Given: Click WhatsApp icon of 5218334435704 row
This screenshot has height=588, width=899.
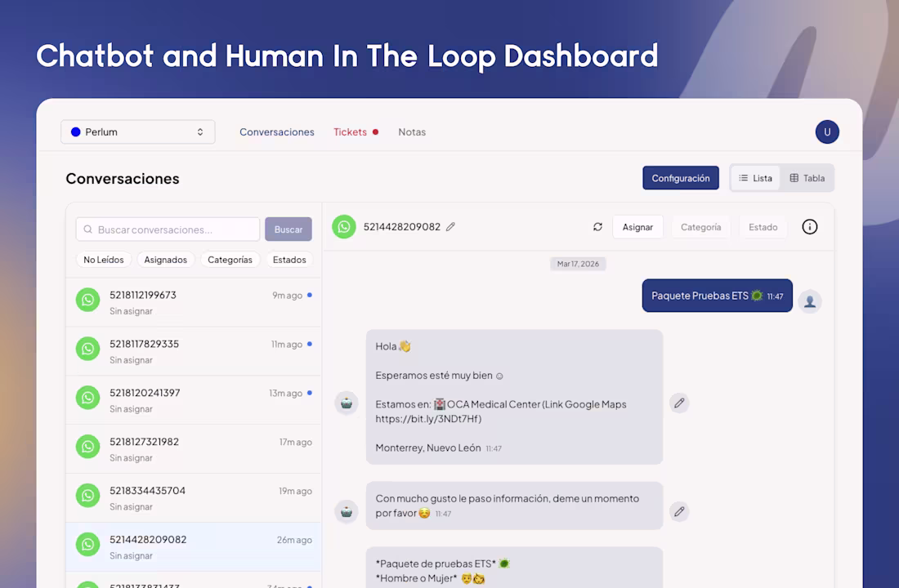Looking at the screenshot, I should (x=87, y=495).
